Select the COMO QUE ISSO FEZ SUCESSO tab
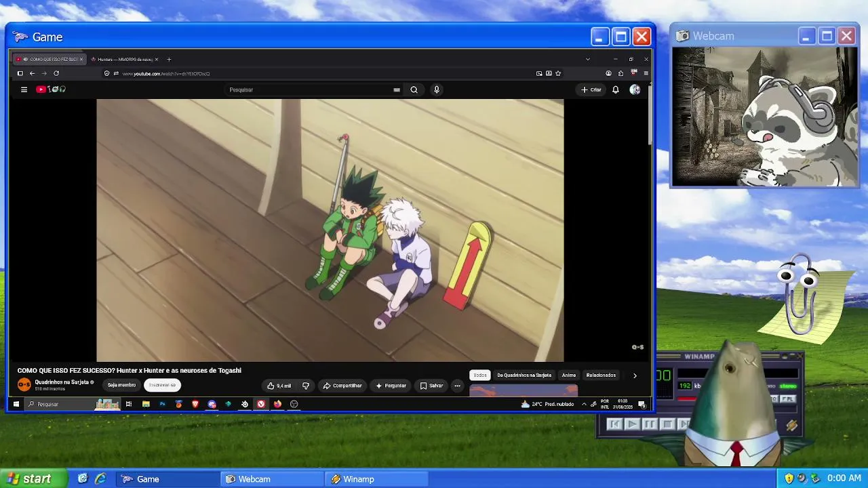The width and height of the screenshot is (868, 488). click(x=50, y=59)
